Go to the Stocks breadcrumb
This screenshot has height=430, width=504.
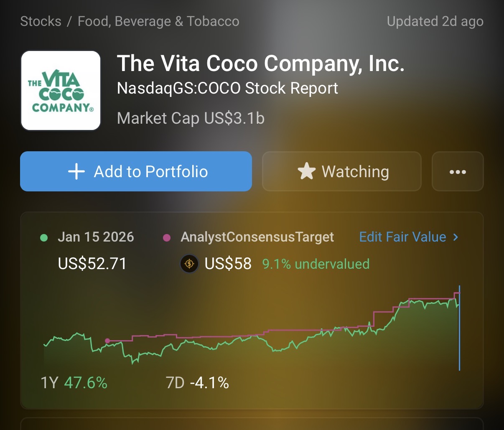point(41,21)
